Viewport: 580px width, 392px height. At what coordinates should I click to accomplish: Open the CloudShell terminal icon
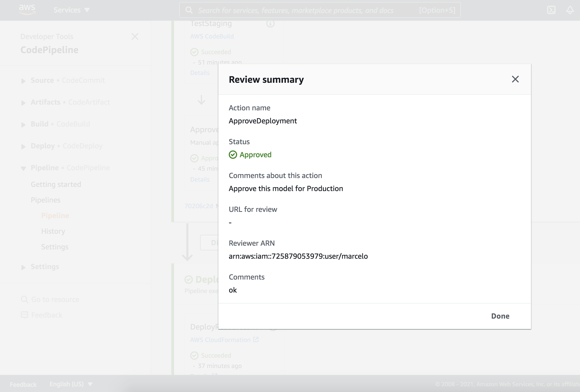[x=551, y=10]
